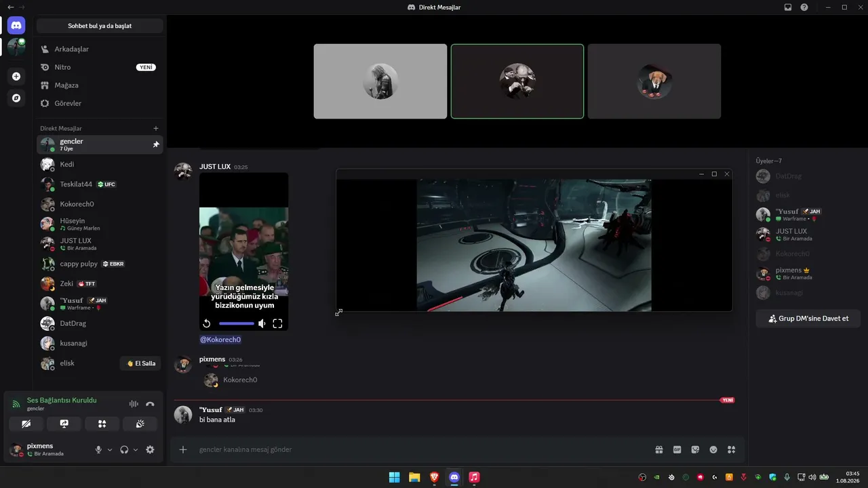Select the first call participant tile
This screenshot has height=488, width=868.
pos(380,81)
